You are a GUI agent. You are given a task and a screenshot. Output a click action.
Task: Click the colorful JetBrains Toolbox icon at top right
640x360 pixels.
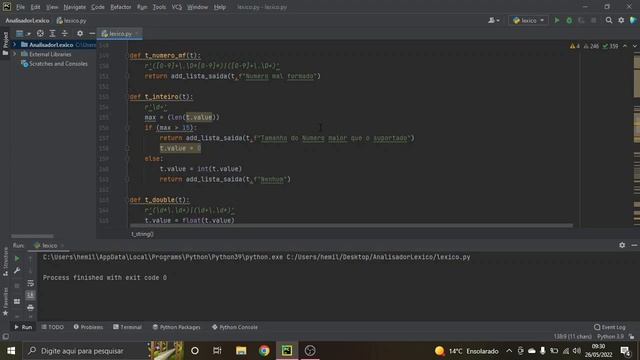[x=633, y=20]
